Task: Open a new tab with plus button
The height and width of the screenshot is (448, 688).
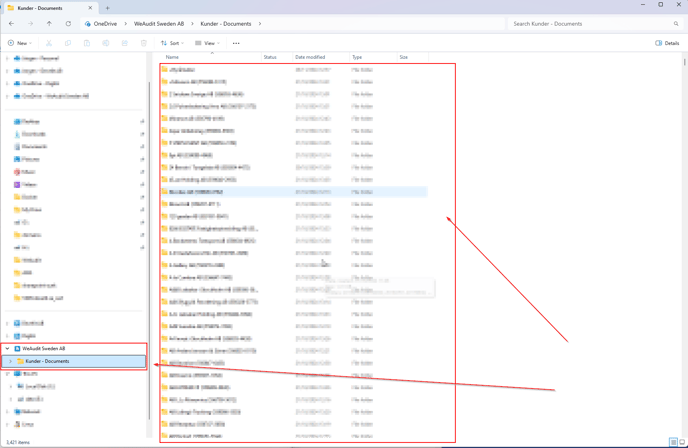Action: [x=108, y=8]
